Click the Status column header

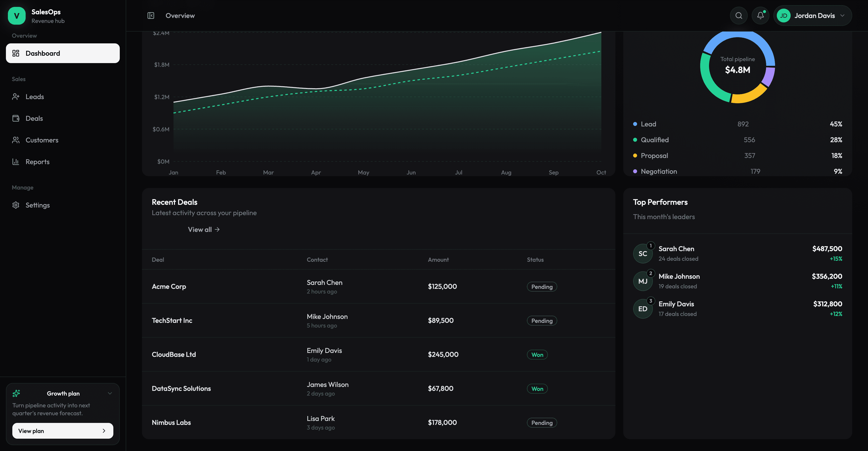[535, 260]
